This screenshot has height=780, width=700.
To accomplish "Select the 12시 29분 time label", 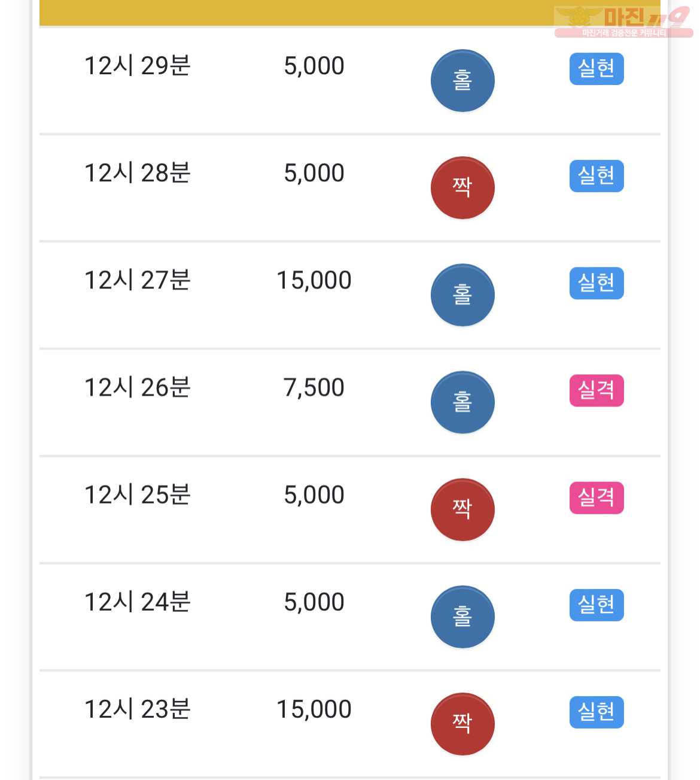I will (138, 66).
